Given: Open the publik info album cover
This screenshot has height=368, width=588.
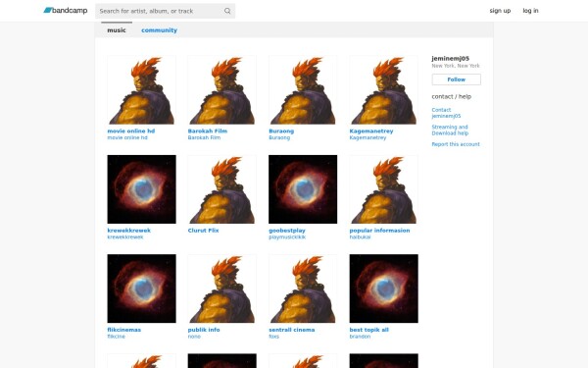Looking at the screenshot, I should point(222,289).
